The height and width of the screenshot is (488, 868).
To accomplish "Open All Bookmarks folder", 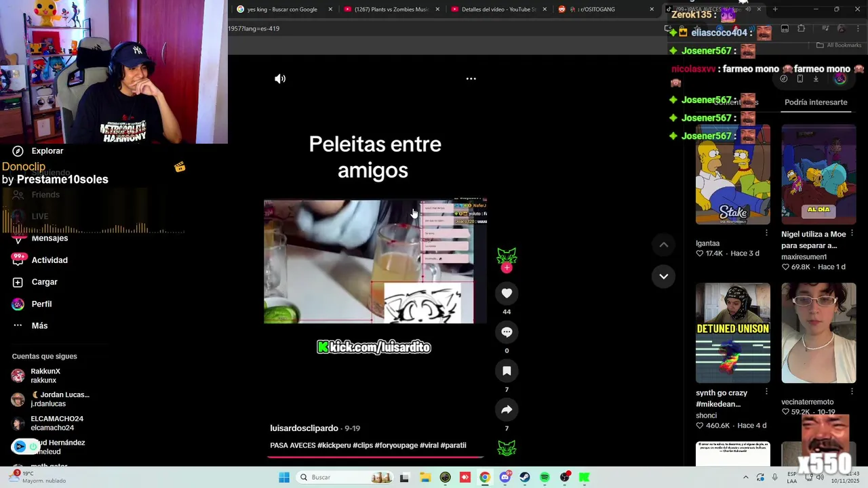I will [839, 45].
